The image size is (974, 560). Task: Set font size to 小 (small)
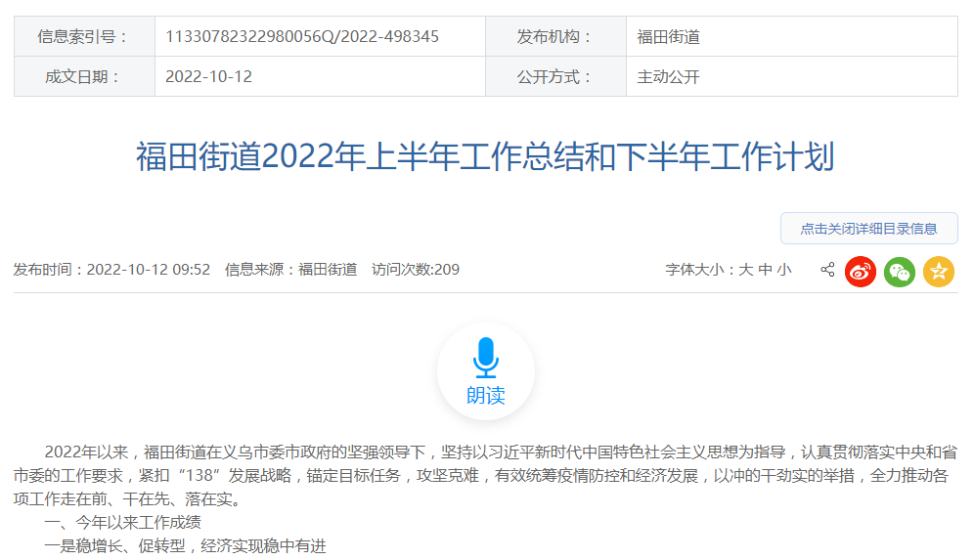click(x=784, y=270)
